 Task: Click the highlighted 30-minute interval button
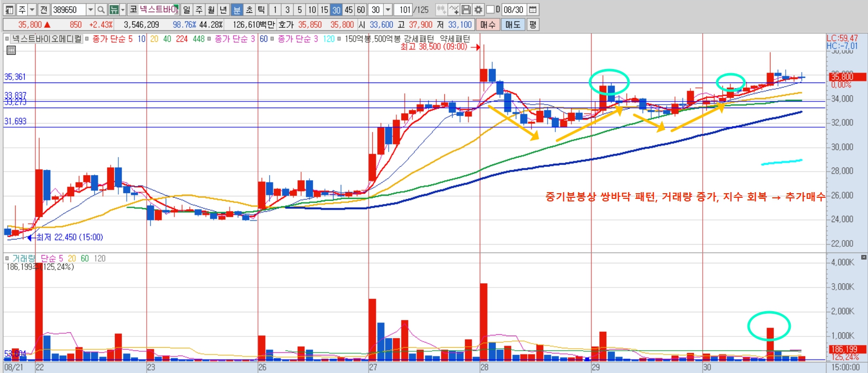336,10
